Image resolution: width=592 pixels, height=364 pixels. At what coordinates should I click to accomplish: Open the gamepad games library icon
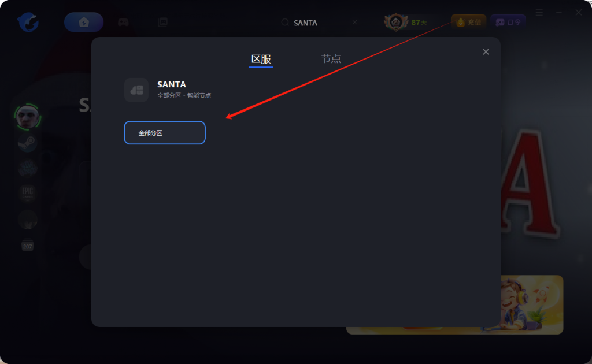[123, 23]
